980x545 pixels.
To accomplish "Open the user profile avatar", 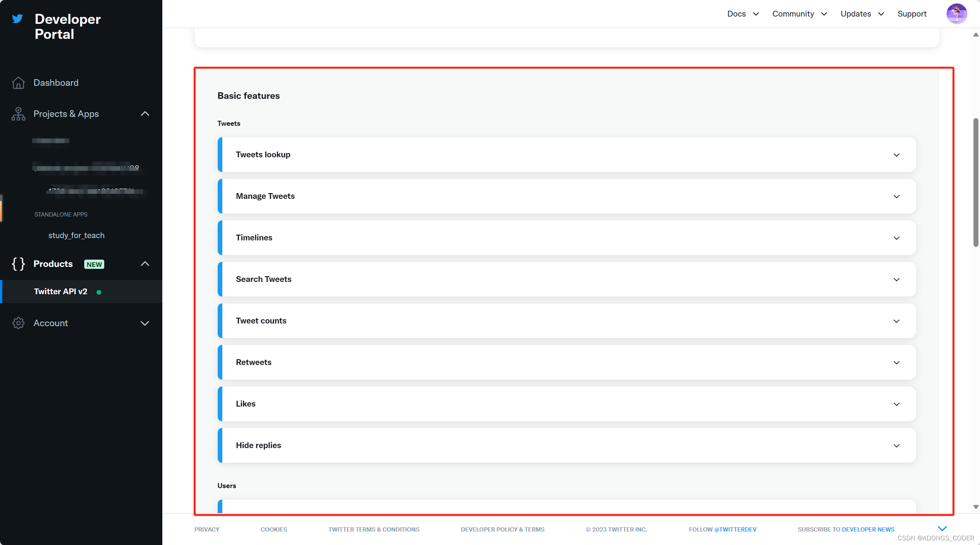I will tap(956, 14).
